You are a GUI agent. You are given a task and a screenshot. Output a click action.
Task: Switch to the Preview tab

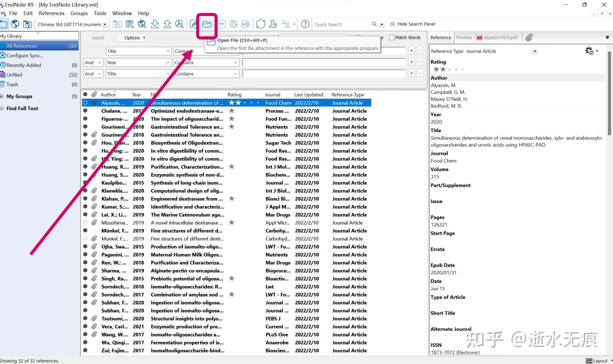click(464, 37)
